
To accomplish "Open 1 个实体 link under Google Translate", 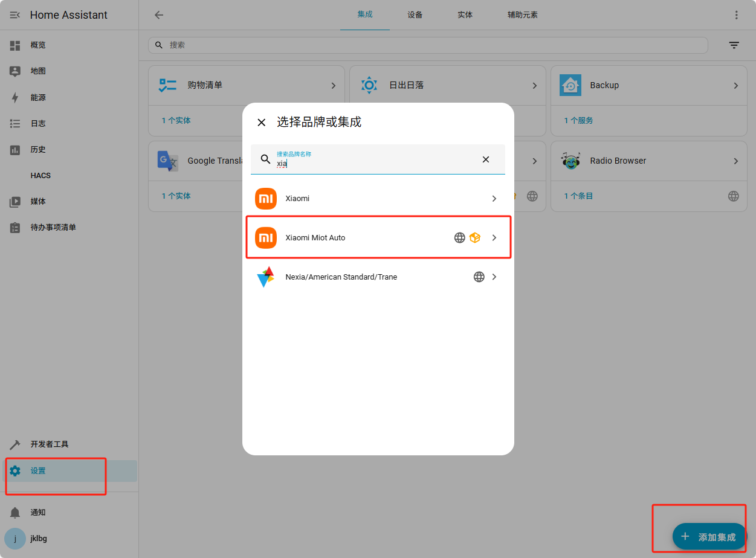I will pyautogui.click(x=176, y=196).
